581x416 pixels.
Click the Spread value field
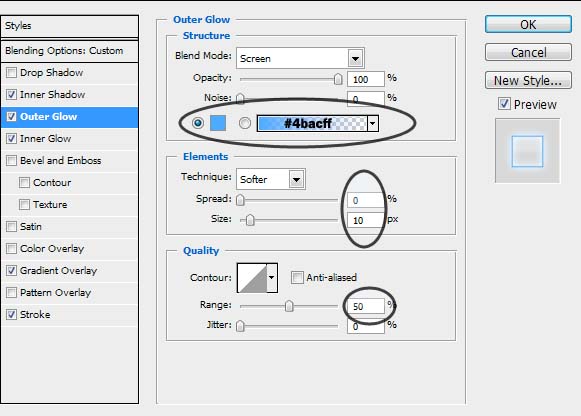click(366, 200)
